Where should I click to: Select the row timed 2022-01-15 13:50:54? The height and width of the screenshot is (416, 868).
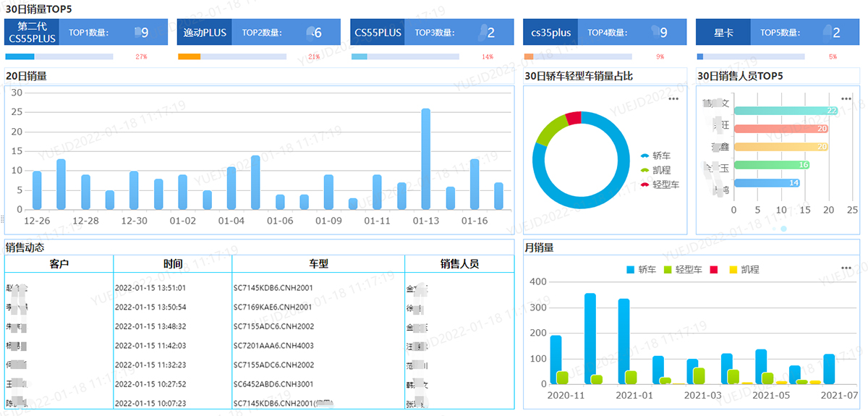[x=260, y=307]
